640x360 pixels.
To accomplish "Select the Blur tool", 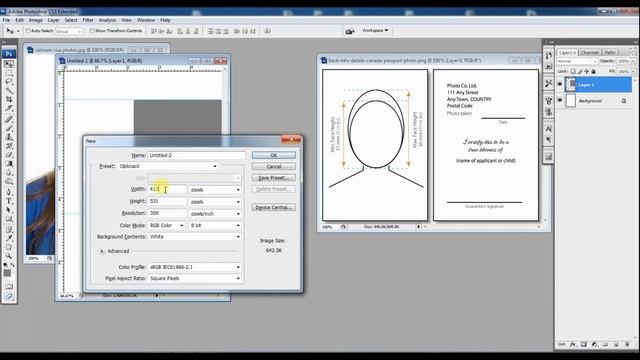I will (9, 173).
